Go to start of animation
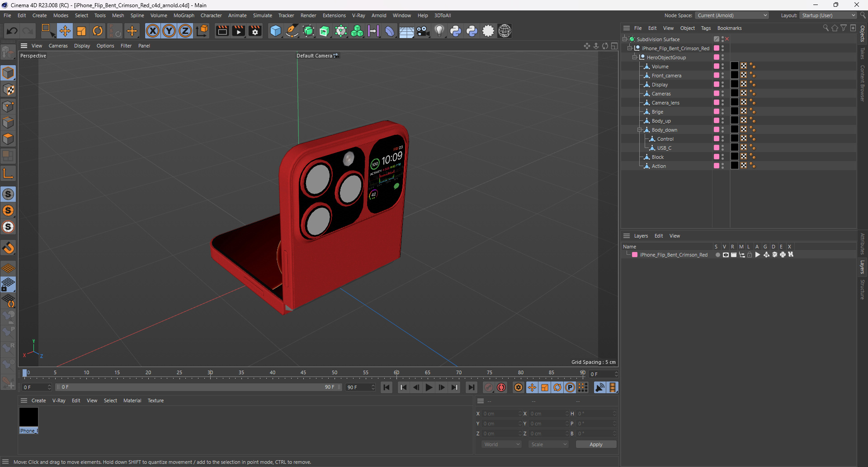868x467 pixels. [x=386, y=387]
